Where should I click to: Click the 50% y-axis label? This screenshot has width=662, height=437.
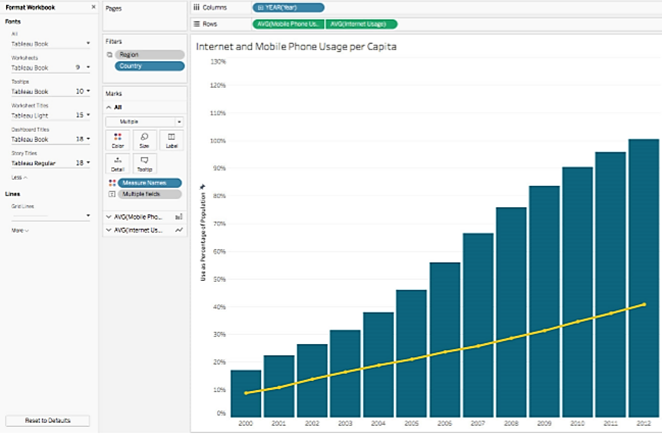[x=219, y=279]
